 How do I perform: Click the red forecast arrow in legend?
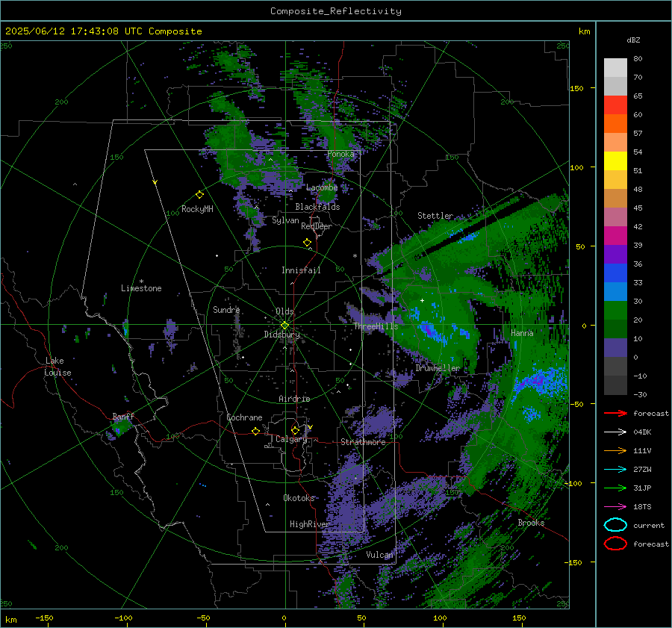tap(615, 413)
